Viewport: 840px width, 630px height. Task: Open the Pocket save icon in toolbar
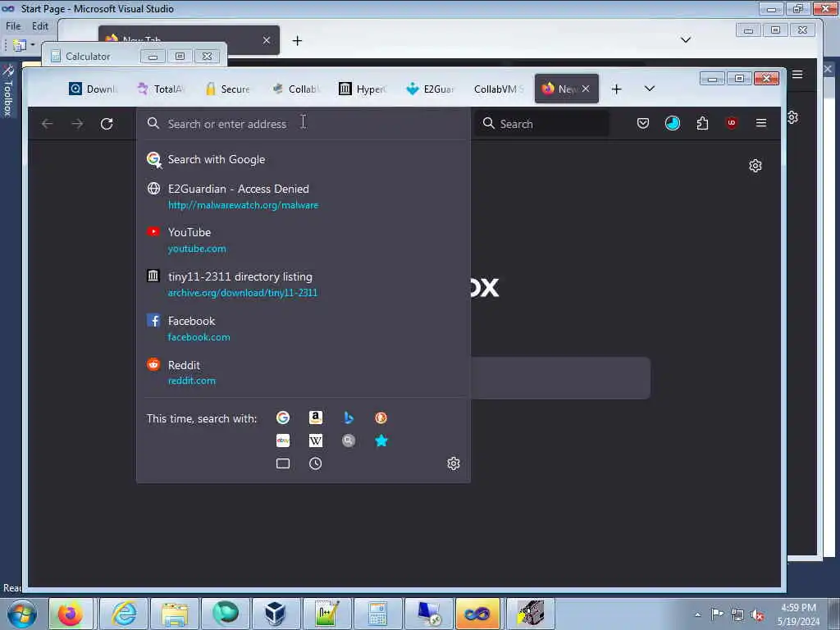(x=643, y=123)
